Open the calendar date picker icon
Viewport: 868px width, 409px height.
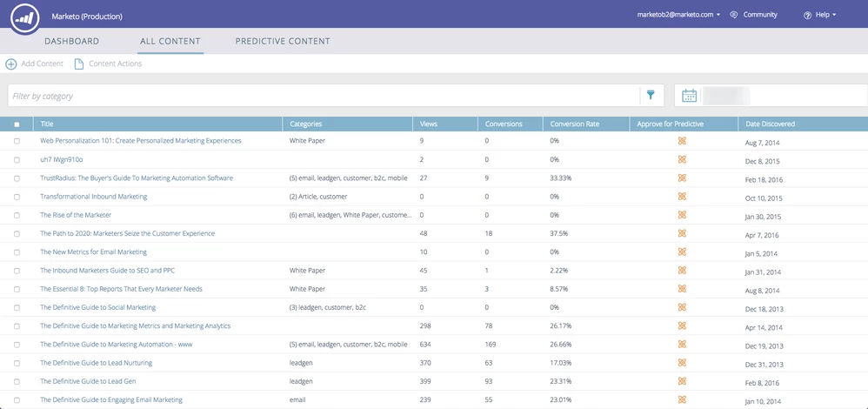689,96
